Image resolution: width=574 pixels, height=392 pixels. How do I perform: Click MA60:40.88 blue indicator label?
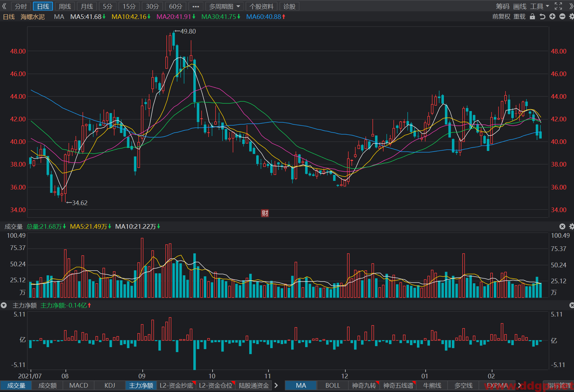(266, 17)
